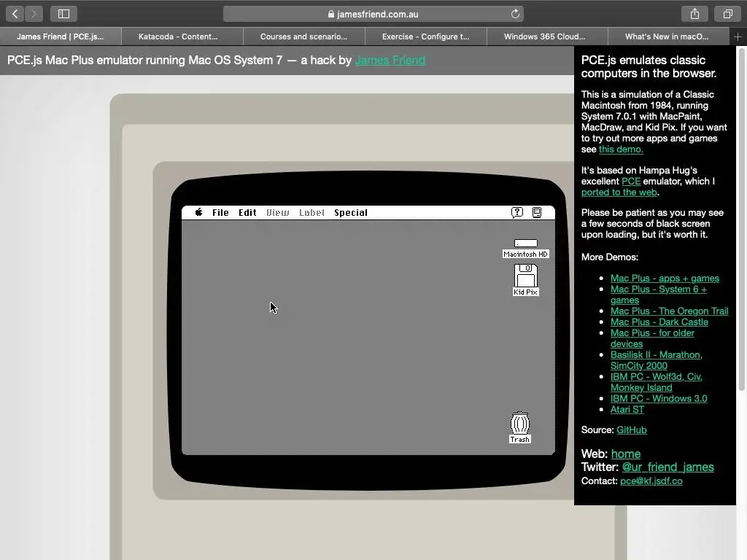Open the PCE emulator link
747x560 pixels.
[631, 181]
